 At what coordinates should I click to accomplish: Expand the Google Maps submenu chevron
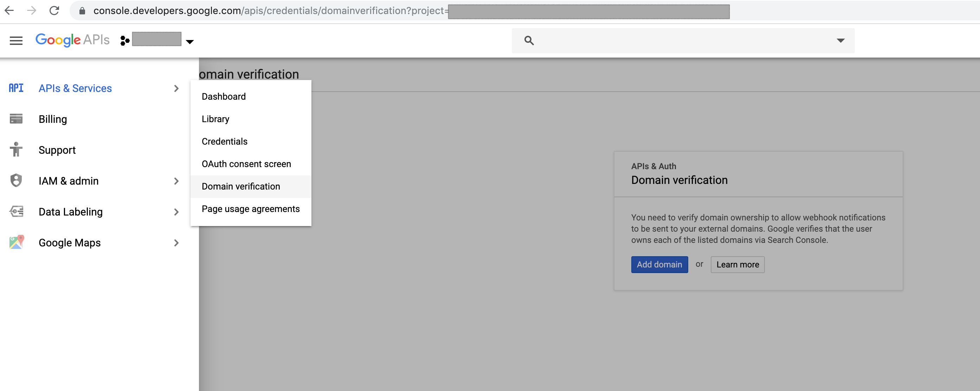[x=176, y=243]
